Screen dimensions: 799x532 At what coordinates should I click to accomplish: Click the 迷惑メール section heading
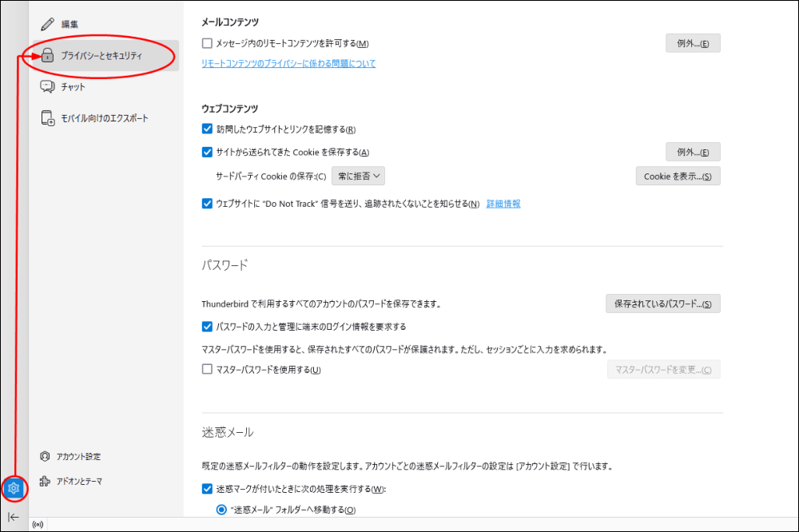click(228, 432)
